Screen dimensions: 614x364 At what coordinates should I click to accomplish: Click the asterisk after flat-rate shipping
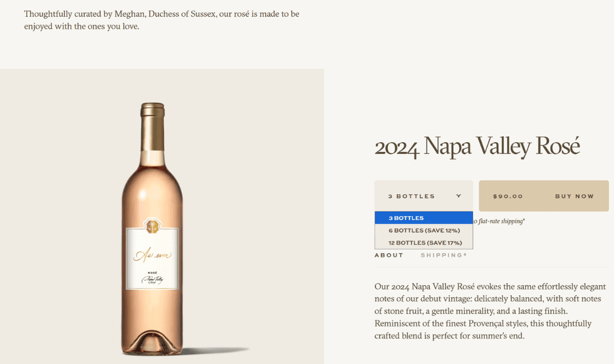tap(524, 219)
